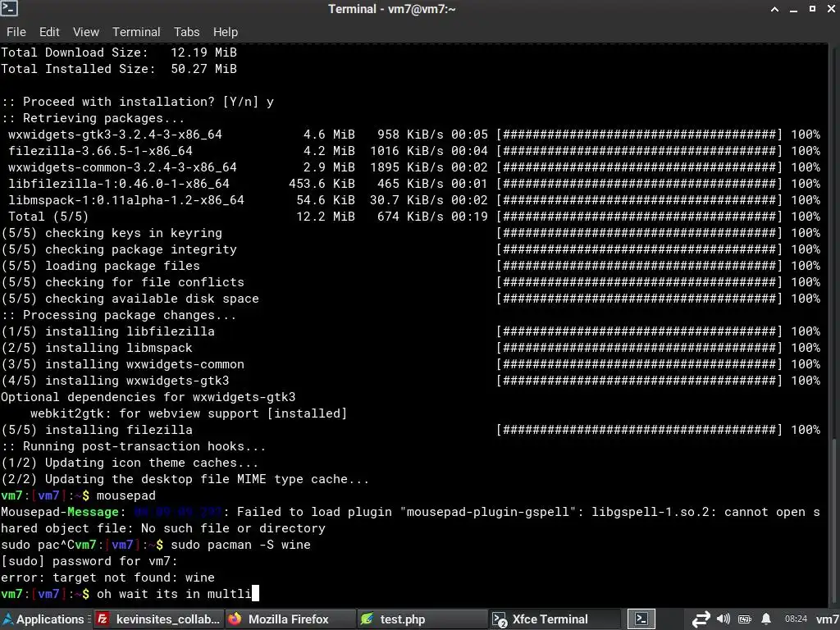The width and height of the screenshot is (840, 630).
Task: Open the network connection tray icon
Action: tap(701, 619)
